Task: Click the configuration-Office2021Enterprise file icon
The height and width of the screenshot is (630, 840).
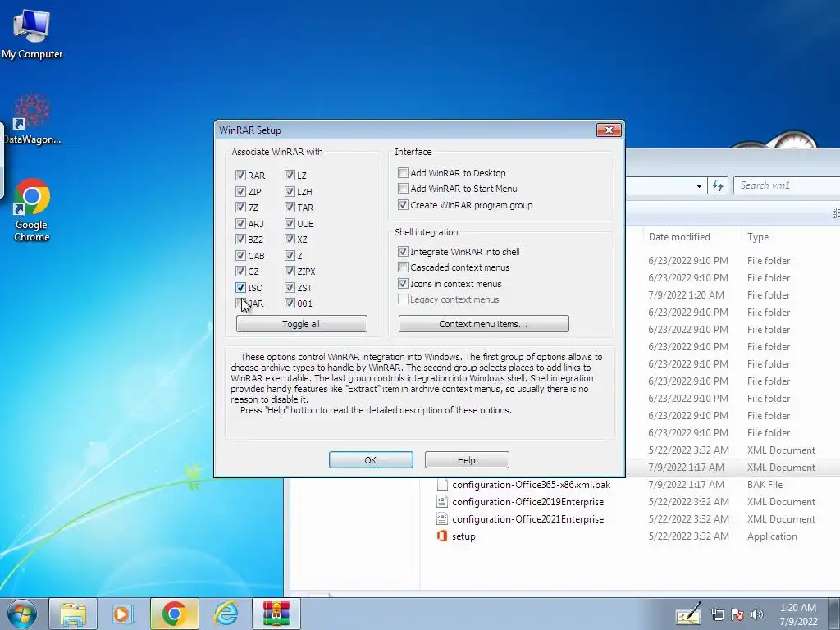Action: click(442, 519)
